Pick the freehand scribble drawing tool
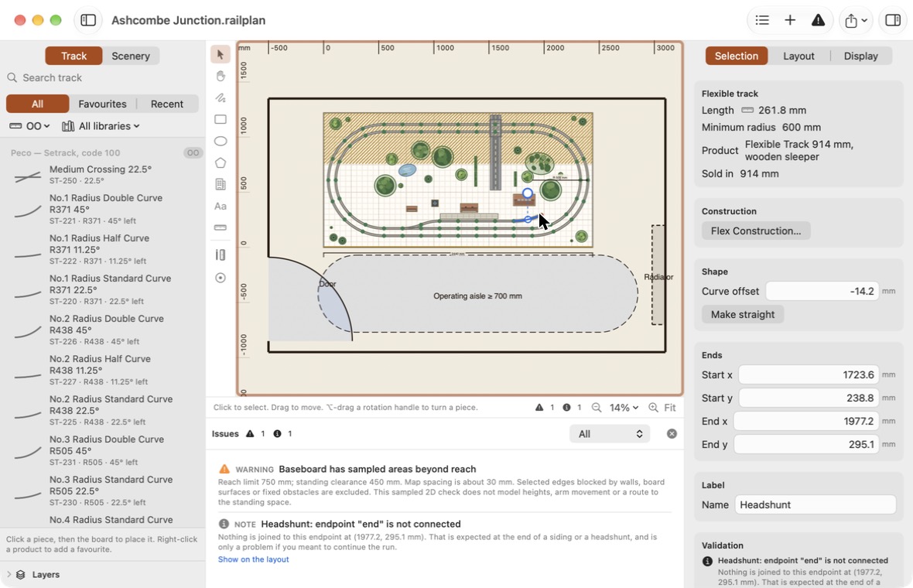913x588 pixels. [220, 97]
